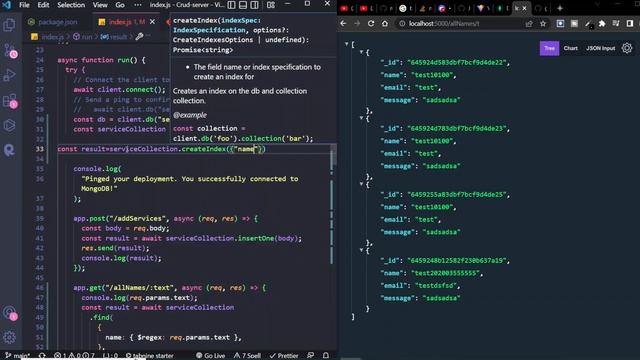The width and height of the screenshot is (640, 360).
Task: Click the Synchronize Changes icon in status bar
Action: [x=42, y=356]
